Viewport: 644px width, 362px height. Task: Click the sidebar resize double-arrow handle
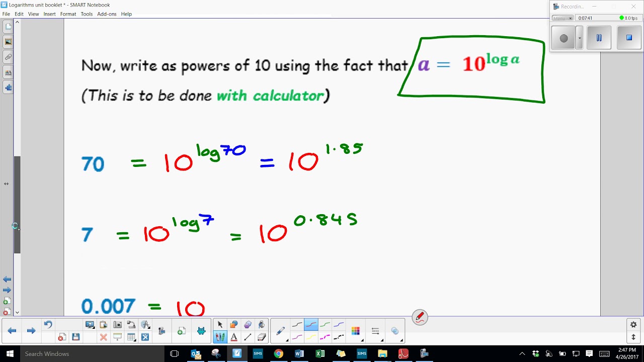click(6, 184)
